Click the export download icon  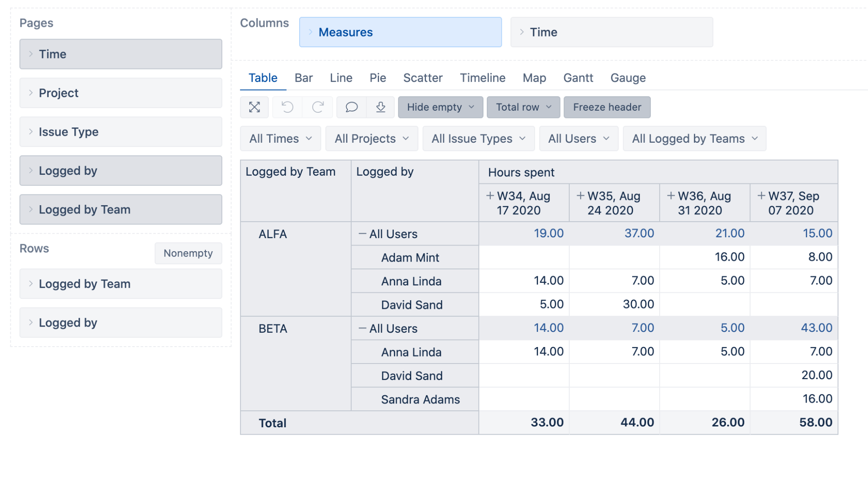(380, 107)
